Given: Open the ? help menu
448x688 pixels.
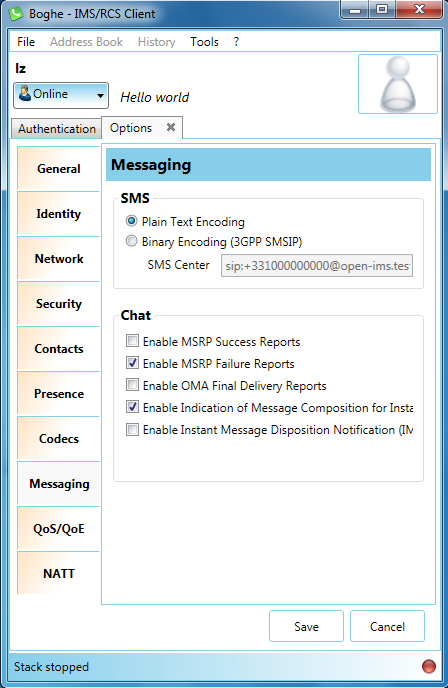Looking at the screenshot, I should (x=236, y=42).
